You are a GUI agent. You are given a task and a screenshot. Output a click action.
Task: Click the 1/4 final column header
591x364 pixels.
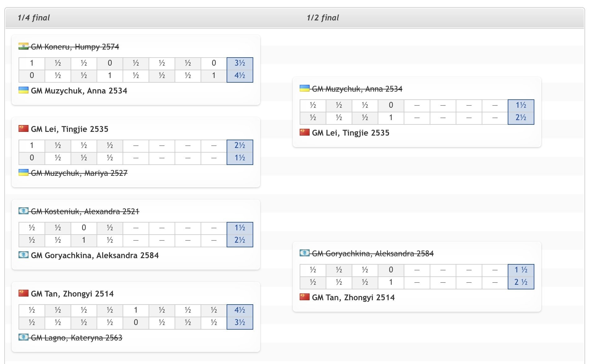click(x=34, y=18)
